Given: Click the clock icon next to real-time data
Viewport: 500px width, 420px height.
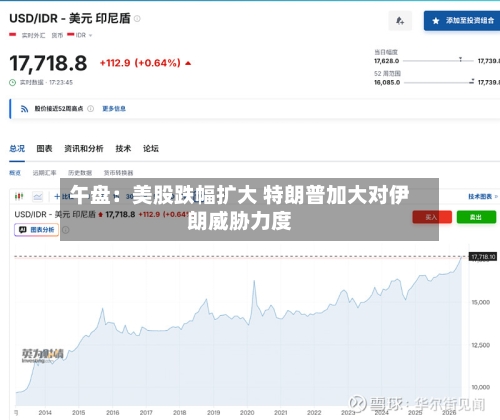Looking at the screenshot, I should 12,82.
